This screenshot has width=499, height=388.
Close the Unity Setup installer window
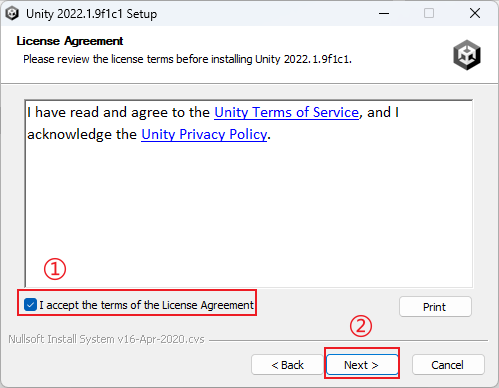tap(475, 14)
